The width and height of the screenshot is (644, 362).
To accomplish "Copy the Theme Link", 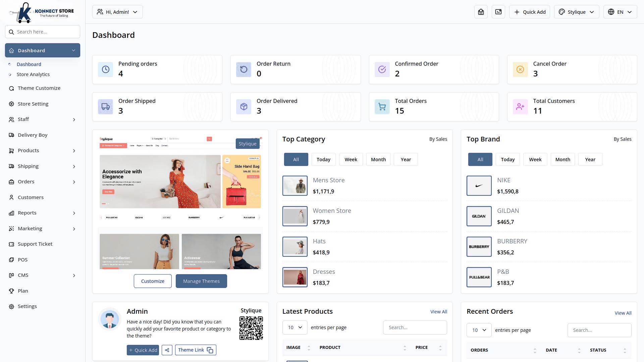I will [x=196, y=350].
